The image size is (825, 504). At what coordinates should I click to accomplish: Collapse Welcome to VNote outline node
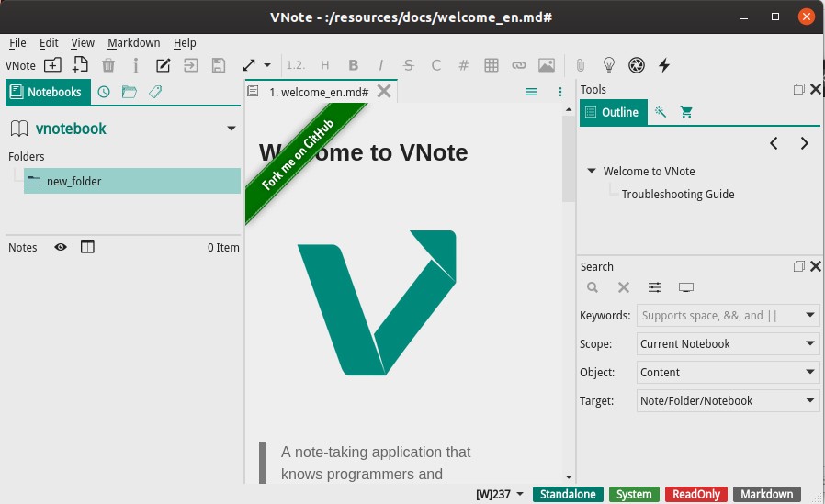coord(592,171)
